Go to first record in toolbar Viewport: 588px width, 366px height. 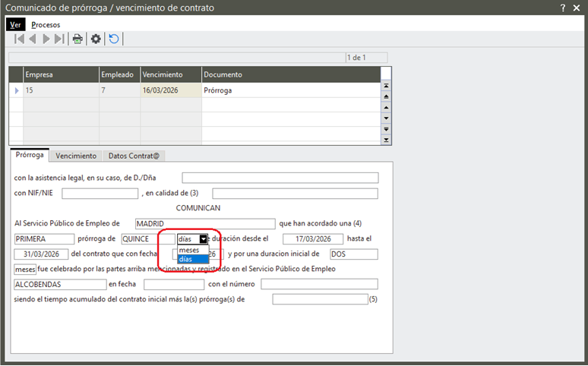20,39
